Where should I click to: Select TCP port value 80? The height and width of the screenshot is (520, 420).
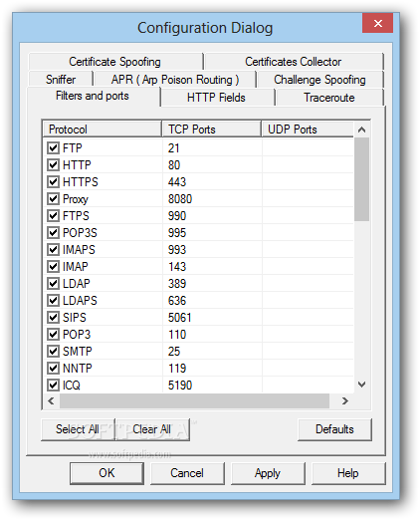tap(174, 164)
